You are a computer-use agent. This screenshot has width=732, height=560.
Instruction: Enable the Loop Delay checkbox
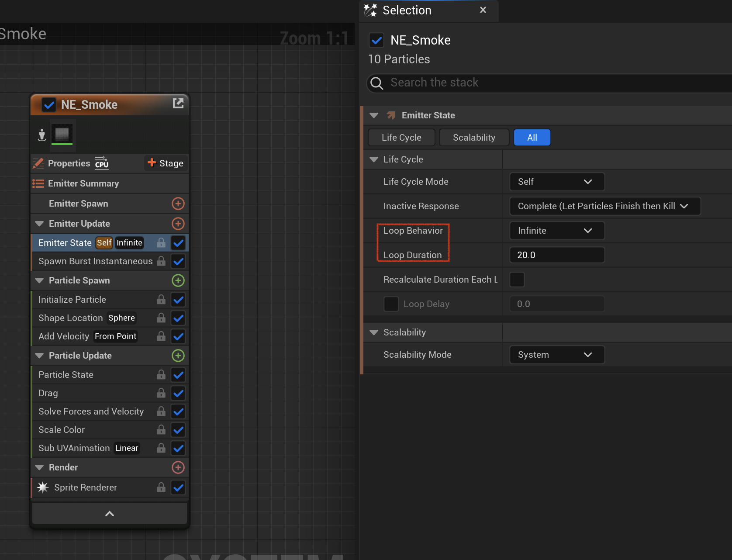pyautogui.click(x=391, y=304)
